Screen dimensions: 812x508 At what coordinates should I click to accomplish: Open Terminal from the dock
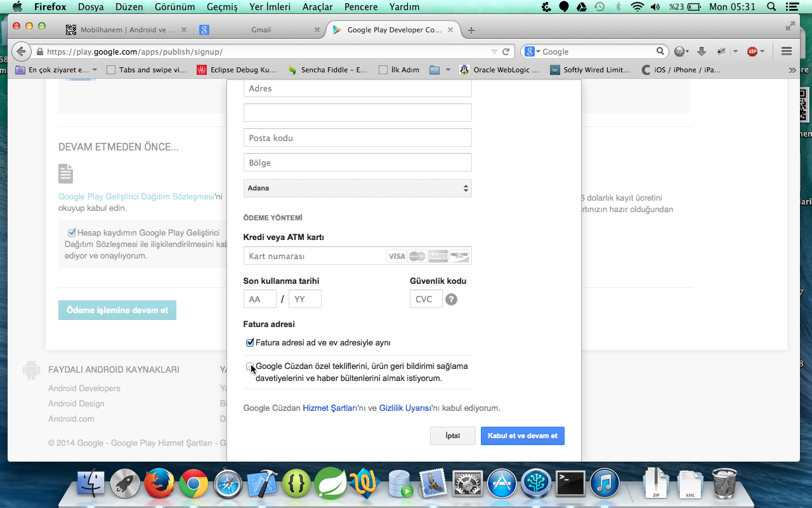point(570,485)
